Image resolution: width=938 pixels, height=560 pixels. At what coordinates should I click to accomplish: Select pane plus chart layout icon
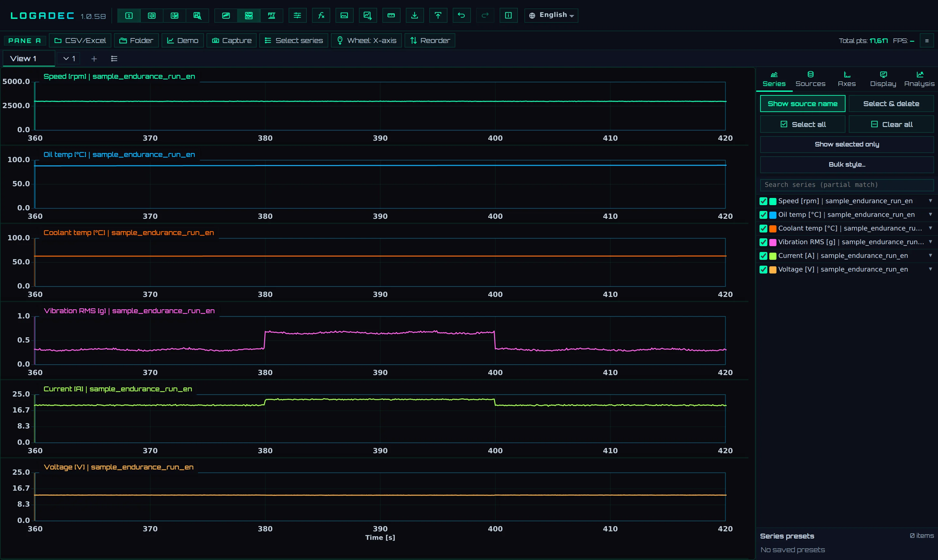(174, 16)
